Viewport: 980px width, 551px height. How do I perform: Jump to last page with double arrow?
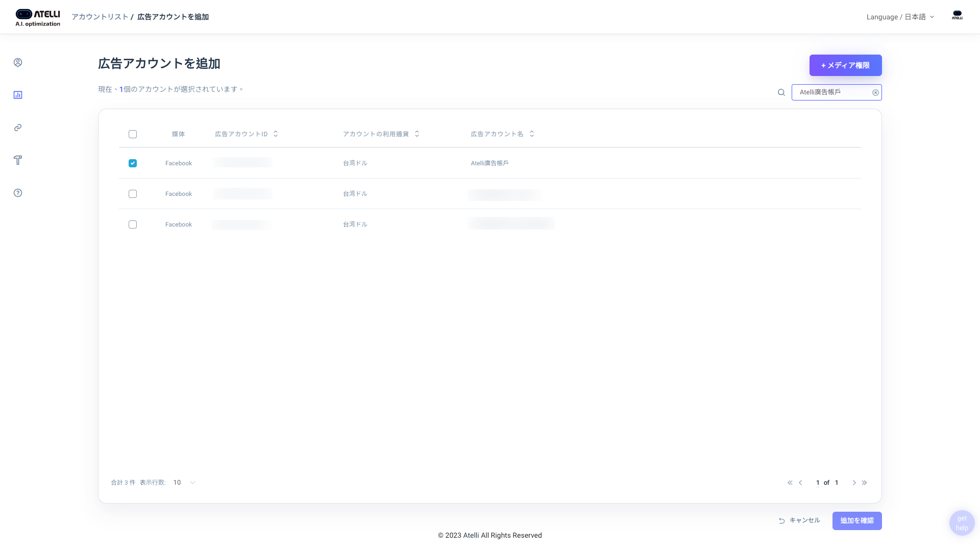coord(865,483)
